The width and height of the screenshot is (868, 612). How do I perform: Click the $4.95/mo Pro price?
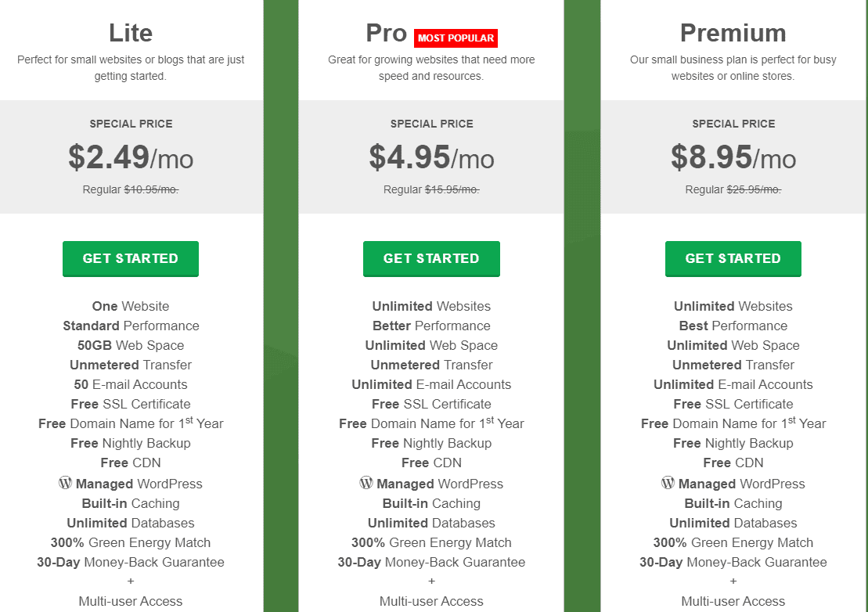pos(431,157)
